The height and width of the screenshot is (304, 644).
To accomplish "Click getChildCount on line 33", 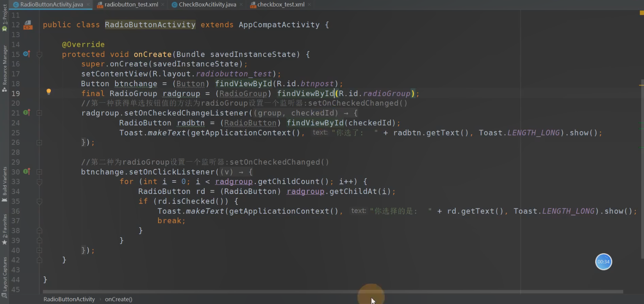I will tap(289, 181).
